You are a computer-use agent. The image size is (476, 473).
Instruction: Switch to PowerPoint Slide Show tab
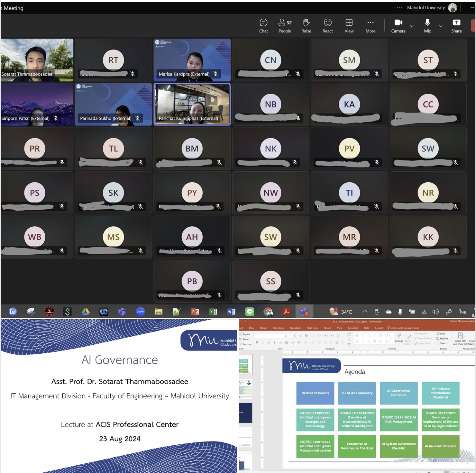coord(312,328)
